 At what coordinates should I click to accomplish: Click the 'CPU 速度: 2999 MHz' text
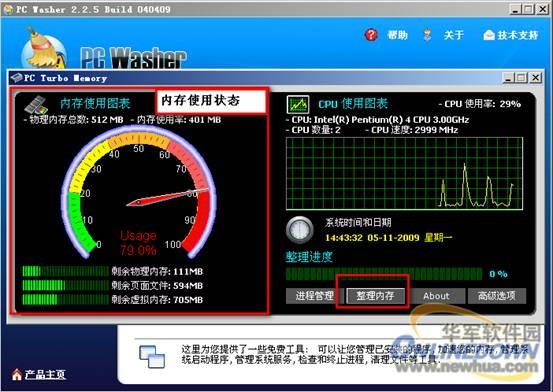coord(412,130)
